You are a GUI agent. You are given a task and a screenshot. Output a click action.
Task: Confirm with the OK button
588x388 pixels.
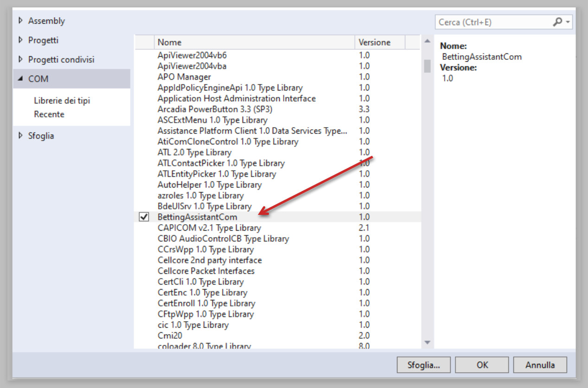click(x=482, y=365)
